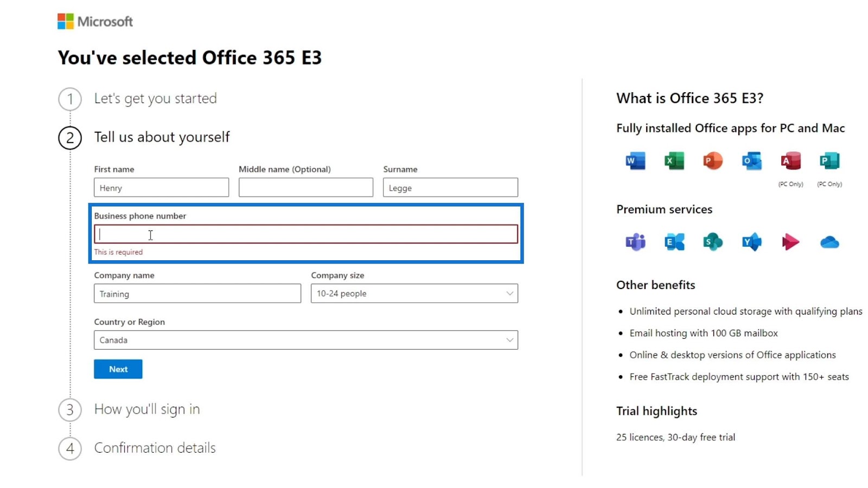
Task: Click 'Unlimited personal cloud storage with qualifying plans'
Action: 746,311
